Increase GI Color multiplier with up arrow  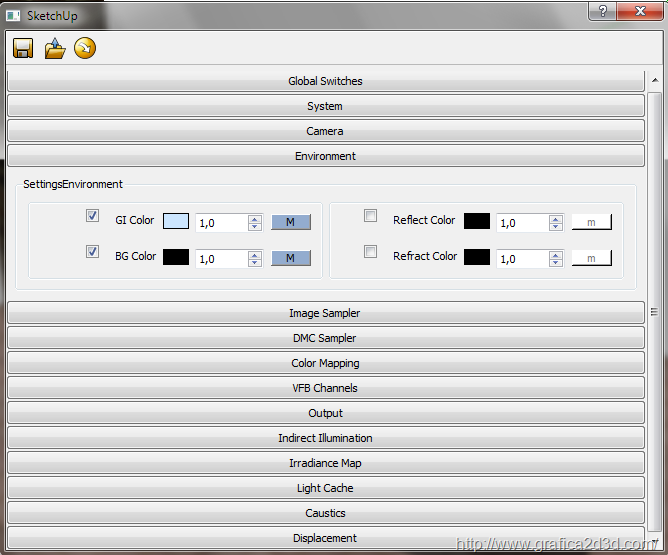tap(255, 218)
